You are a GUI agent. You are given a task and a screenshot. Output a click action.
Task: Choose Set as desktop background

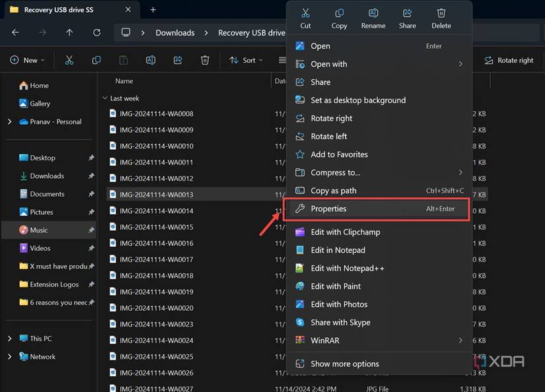(357, 100)
